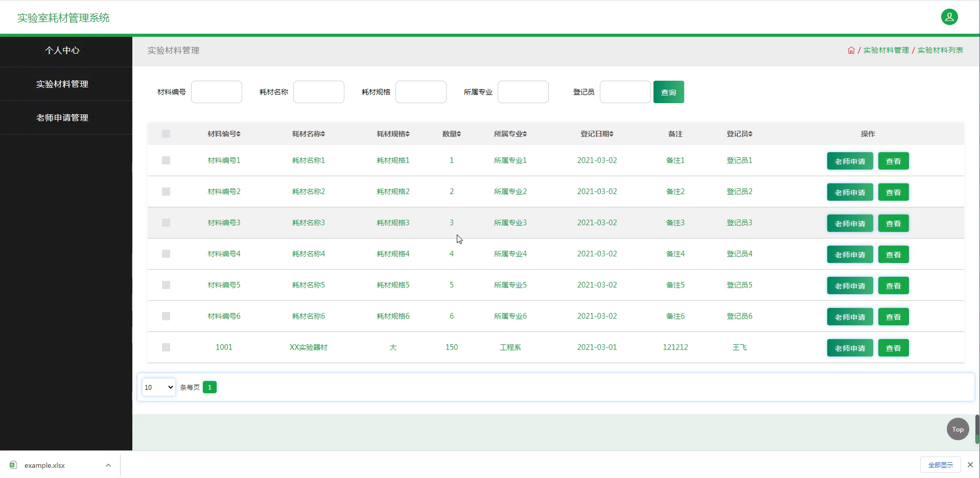Focus the 所属专业 search field
This screenshot has height=478, width=980.
coord(523,92)
